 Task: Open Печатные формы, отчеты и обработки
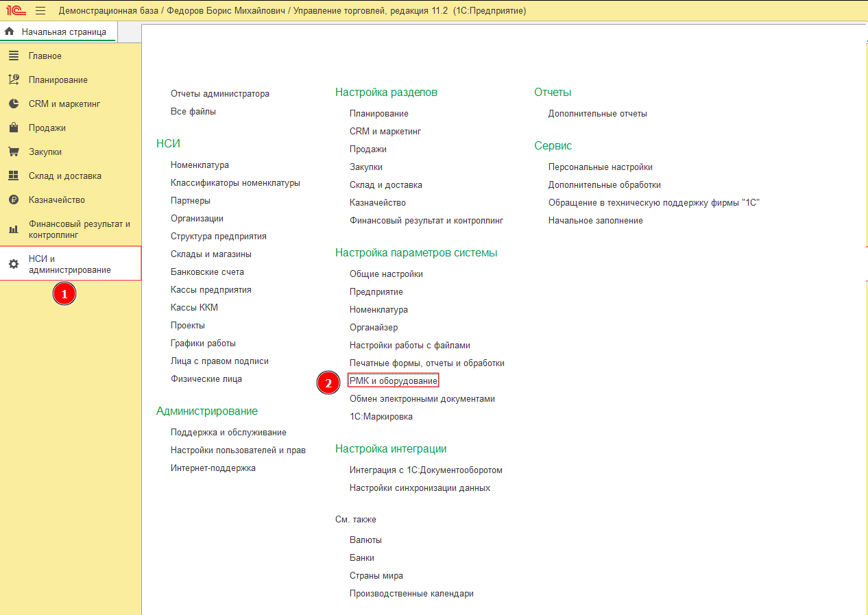coord(427,363)
